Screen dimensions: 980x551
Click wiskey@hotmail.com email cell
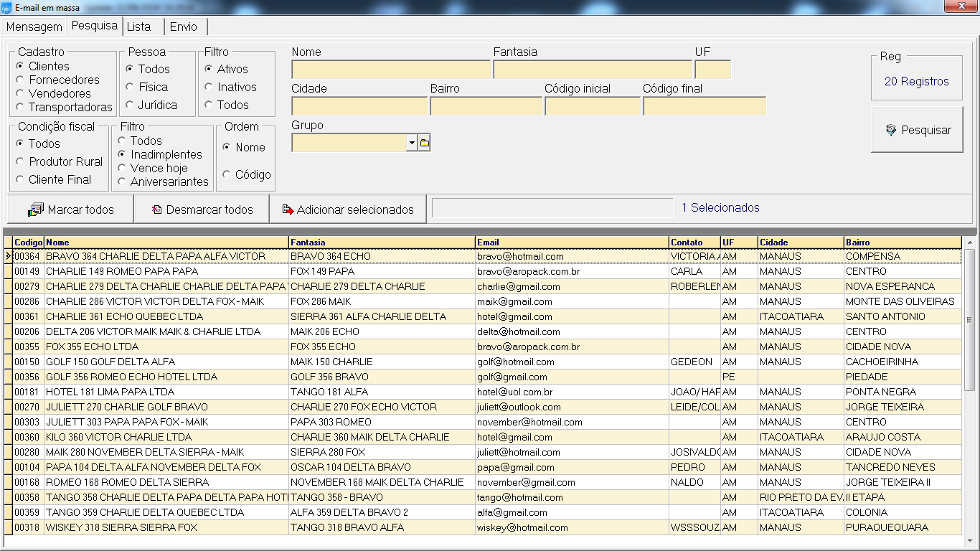pos(572,527)
